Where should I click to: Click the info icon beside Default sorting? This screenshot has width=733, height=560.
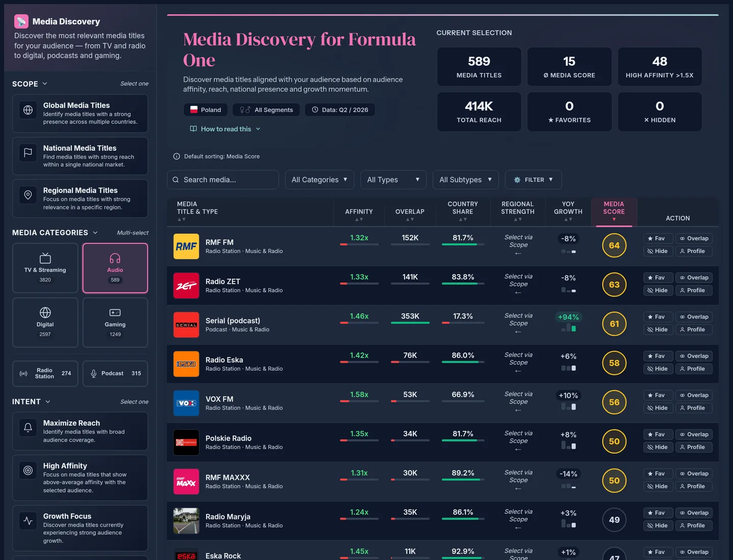(x=177, y=156)
